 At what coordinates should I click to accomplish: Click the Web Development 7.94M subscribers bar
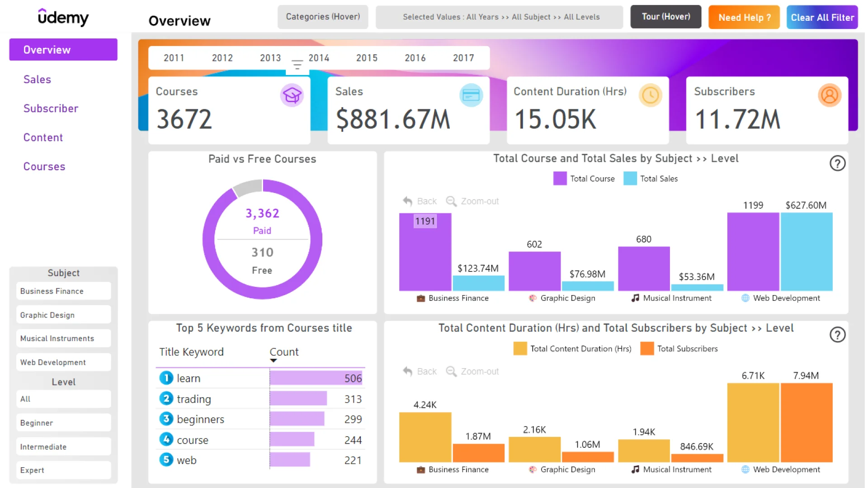(x=807, y=422)
